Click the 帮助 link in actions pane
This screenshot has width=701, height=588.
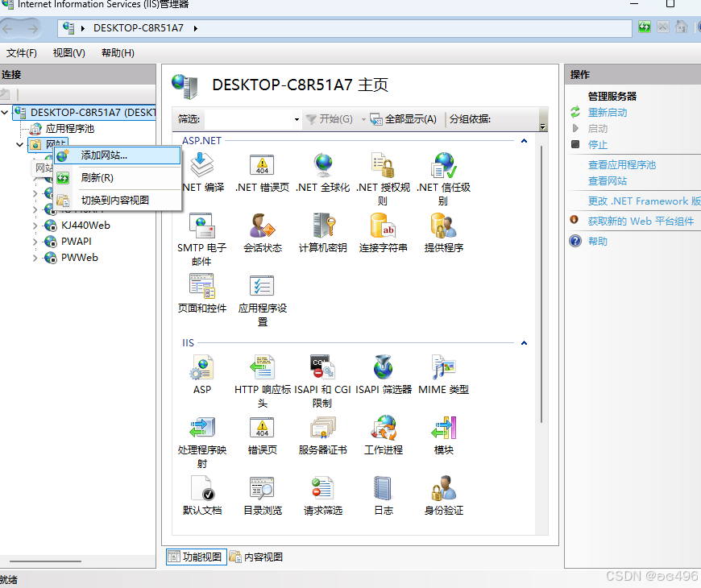(598, 242)
